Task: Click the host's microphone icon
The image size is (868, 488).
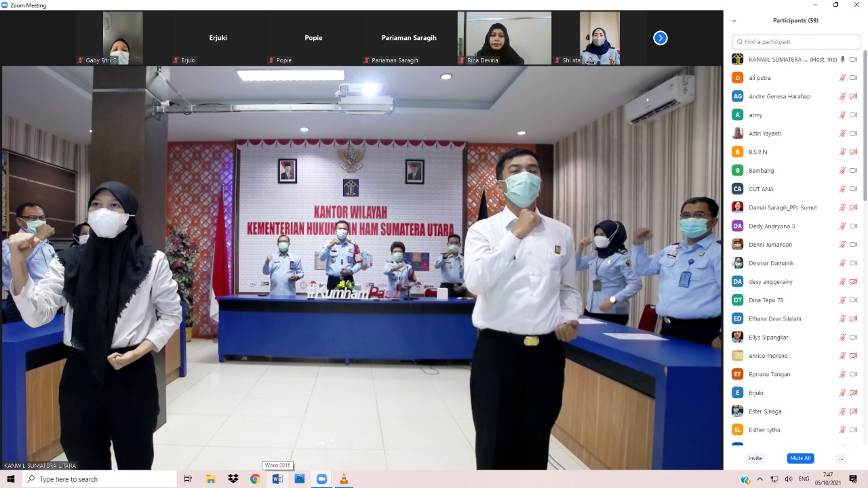Action: 842,60
